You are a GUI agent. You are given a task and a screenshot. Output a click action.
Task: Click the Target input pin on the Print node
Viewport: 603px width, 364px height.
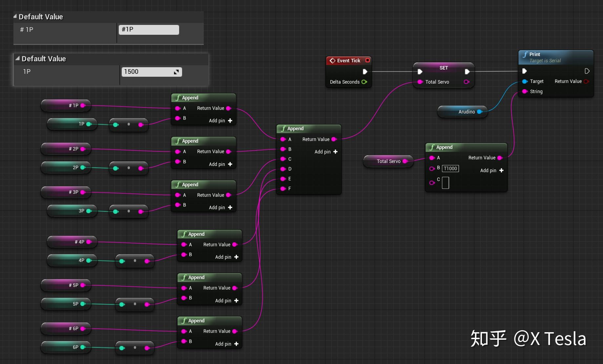tap(525, 81)
